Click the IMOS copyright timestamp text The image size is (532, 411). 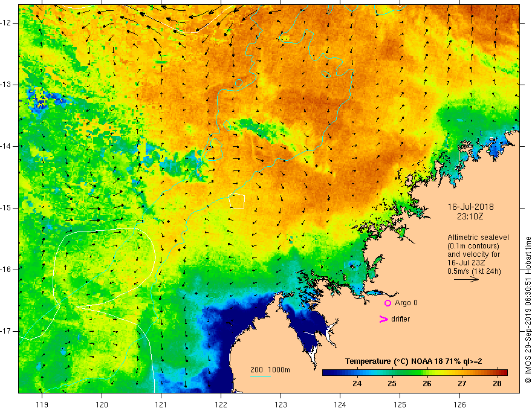pos(528,310)
